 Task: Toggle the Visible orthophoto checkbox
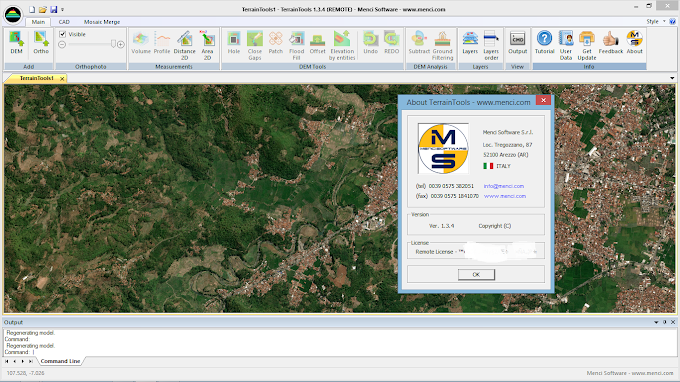[62, 34]
